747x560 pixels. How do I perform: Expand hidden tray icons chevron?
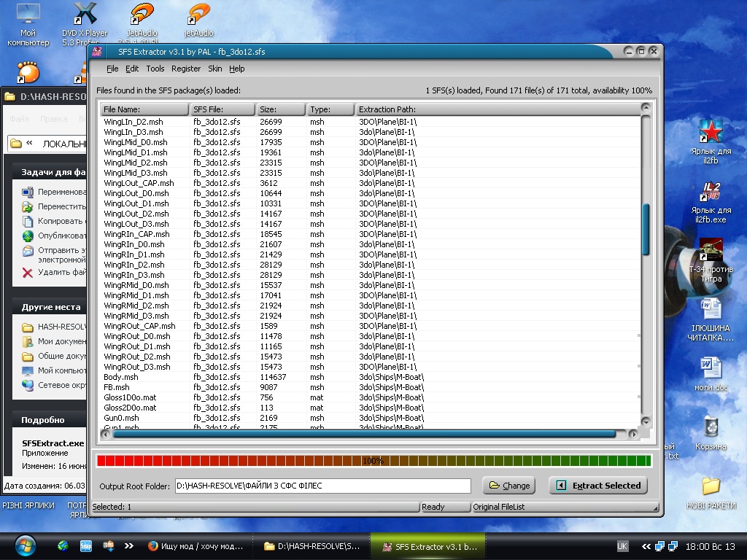point(646,546)
